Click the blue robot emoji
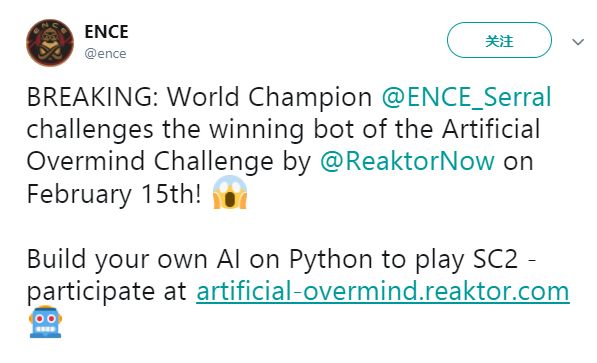This screenshot has height=363, width=597. pos(45,322)
